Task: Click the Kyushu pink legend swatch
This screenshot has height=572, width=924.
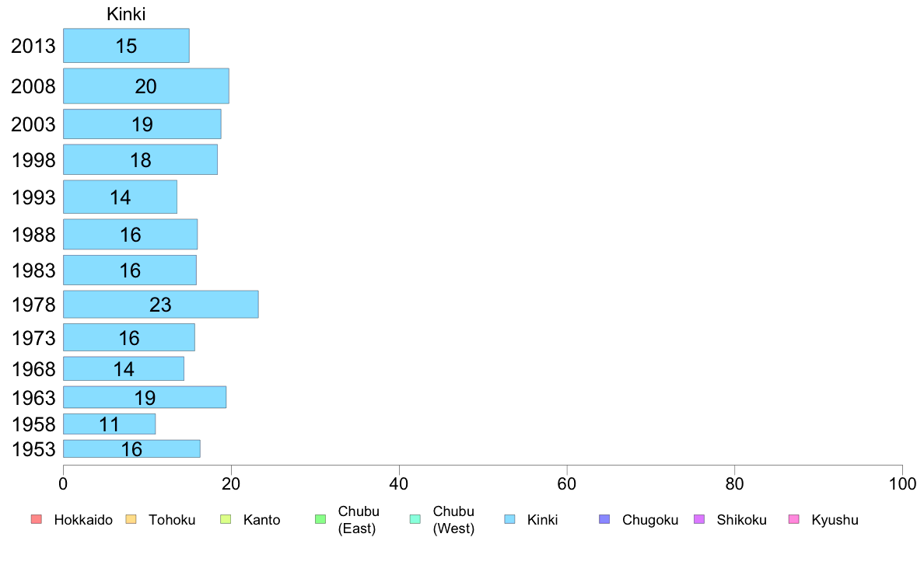Action: (x=794, y=519)
